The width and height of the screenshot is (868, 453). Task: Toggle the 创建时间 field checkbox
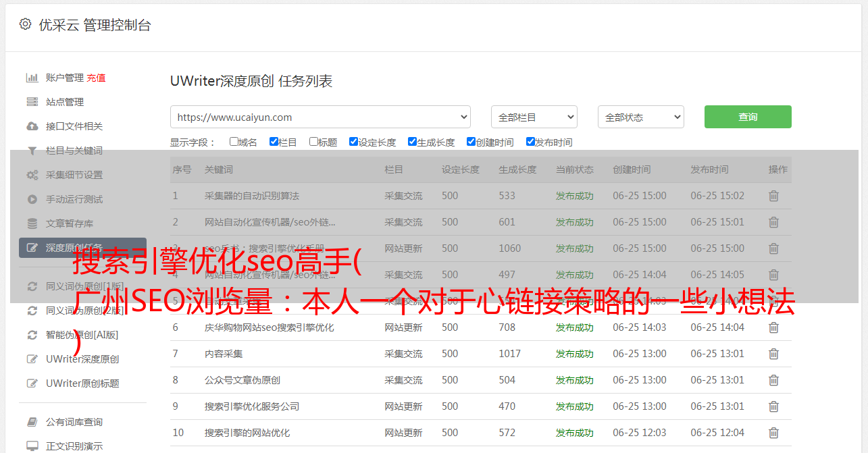point(471,142)
